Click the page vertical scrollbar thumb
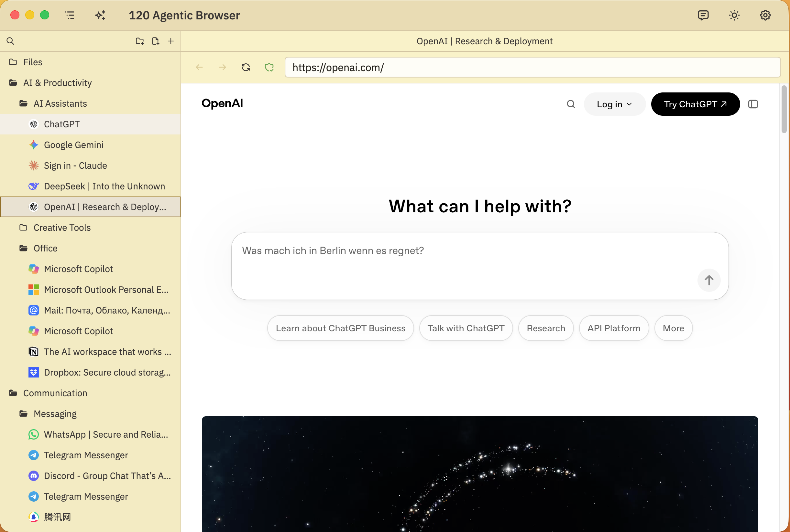 click(784, 109)
